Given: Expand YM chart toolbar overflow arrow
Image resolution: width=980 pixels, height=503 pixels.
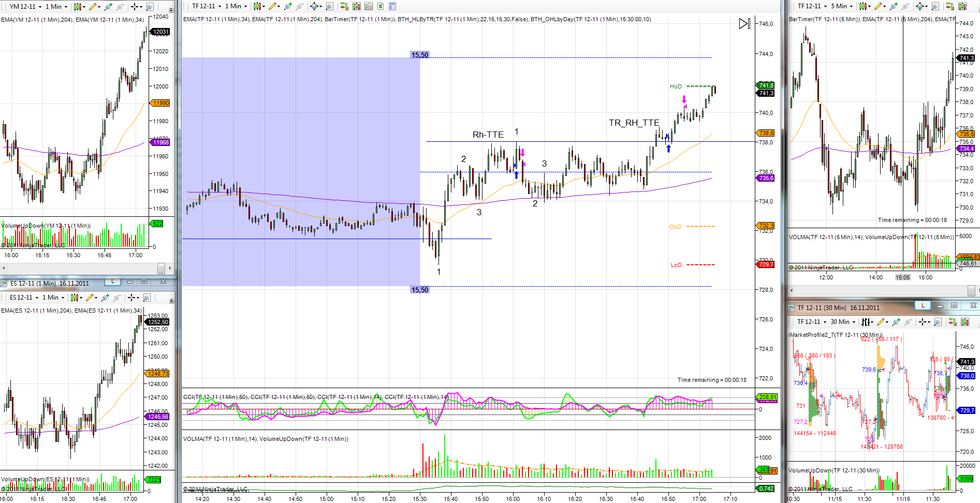Looking at the screenshot, I should (x=172, y=9).
